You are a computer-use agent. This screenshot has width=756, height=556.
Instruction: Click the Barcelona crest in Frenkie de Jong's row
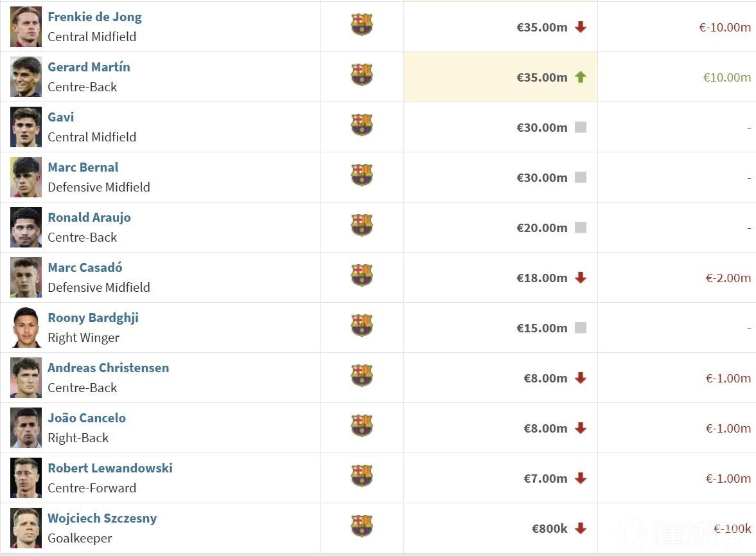tap(362, 24)
